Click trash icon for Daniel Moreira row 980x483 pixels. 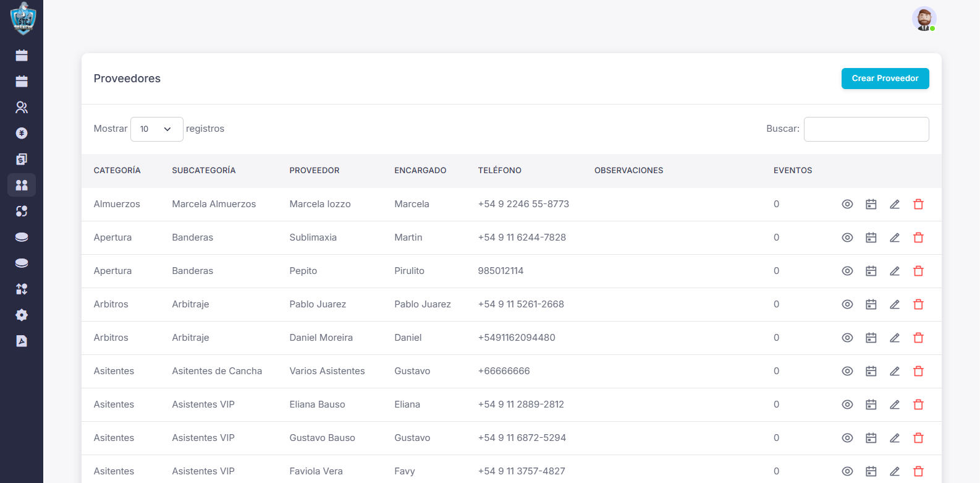click(918, 338)
